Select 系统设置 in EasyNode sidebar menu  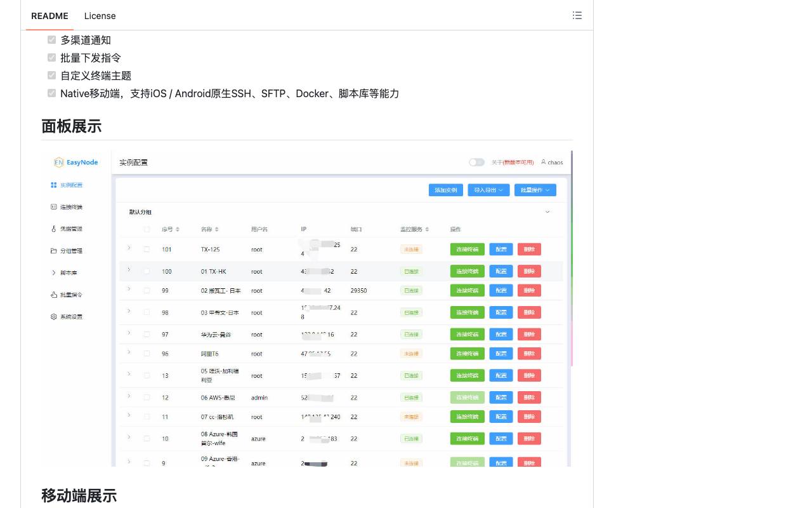tap(71, 317)
